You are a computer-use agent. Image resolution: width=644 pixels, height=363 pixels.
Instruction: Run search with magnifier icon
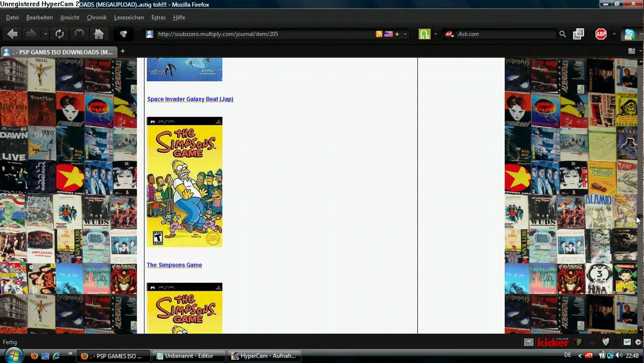coord(562,34)
